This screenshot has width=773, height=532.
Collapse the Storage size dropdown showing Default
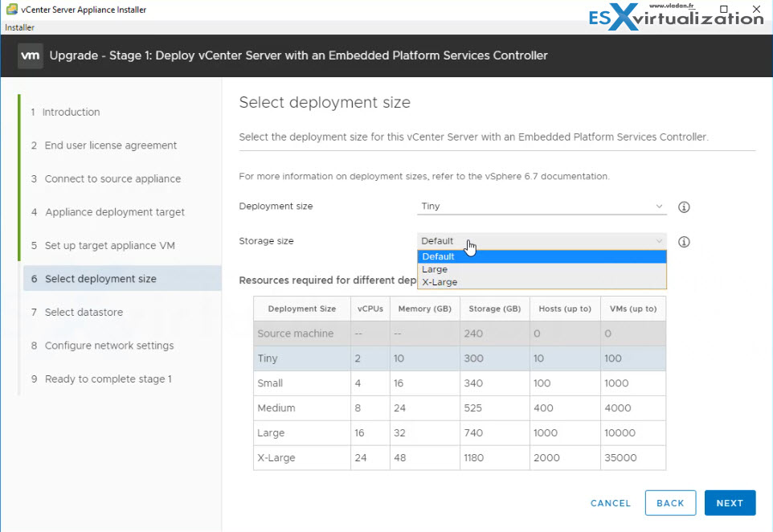[x=542, y=241]
